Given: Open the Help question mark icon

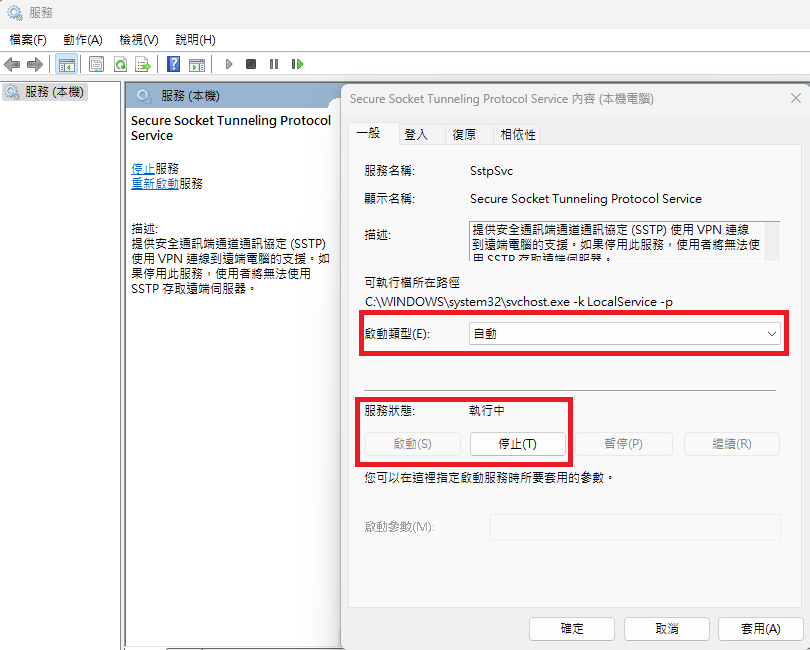Looking at the screenshot, I should coord(174,65).
